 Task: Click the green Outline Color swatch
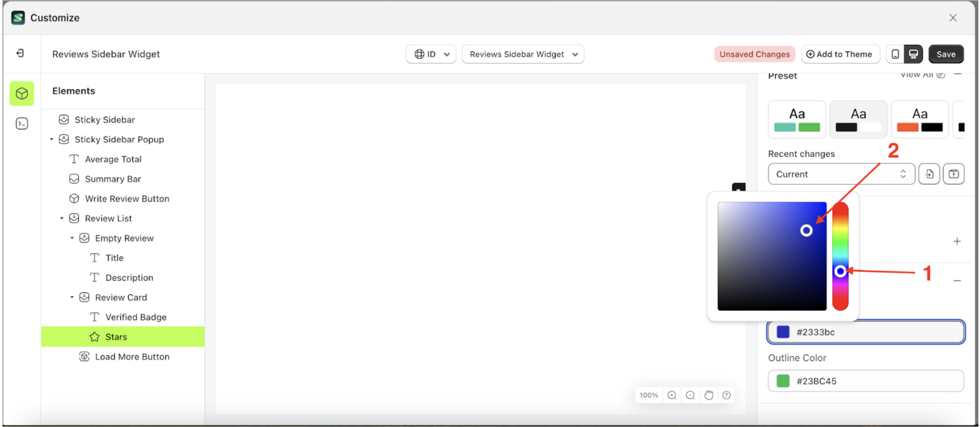782,381
